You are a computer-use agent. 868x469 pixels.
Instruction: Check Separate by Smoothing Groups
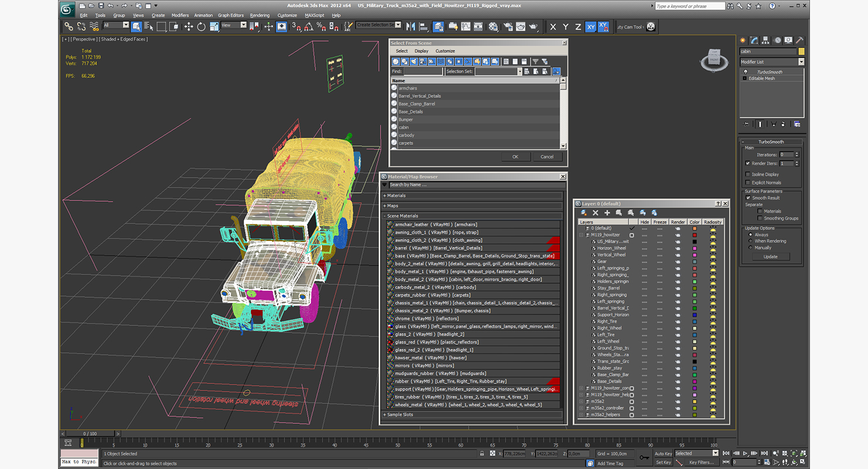pyautogui.click(x=759, y=218)
